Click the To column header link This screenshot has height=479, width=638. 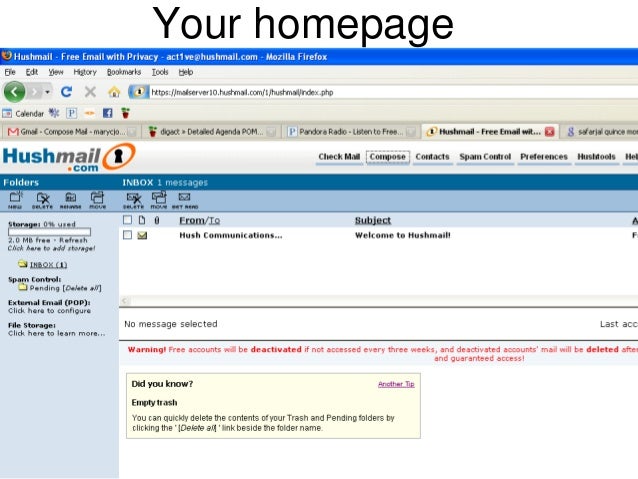tap(214, 220)
